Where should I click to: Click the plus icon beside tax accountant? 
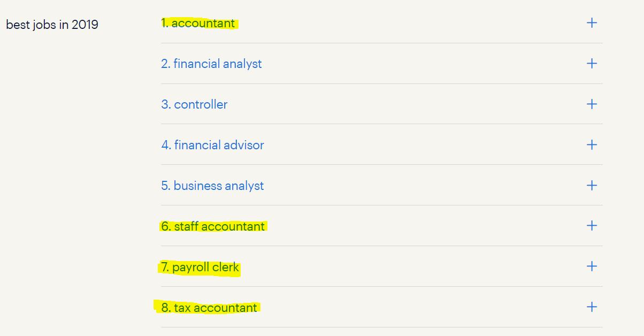592,307
